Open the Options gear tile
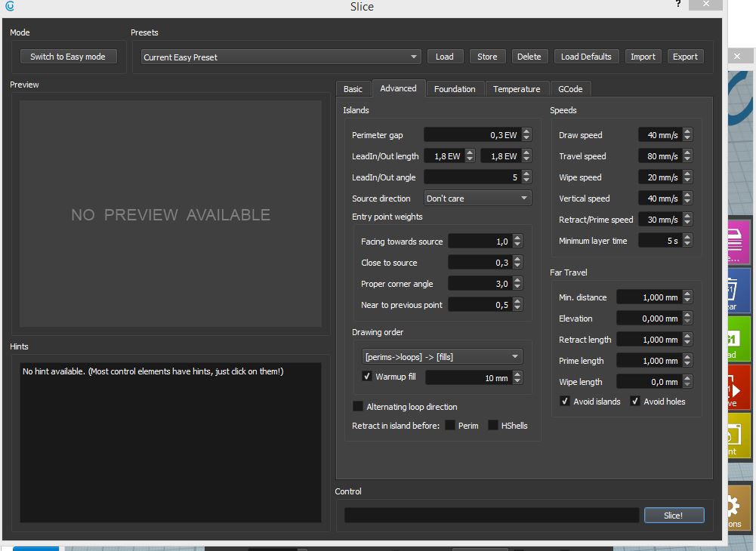Screen dimensions: 756x551 click(x=739, y=507)
